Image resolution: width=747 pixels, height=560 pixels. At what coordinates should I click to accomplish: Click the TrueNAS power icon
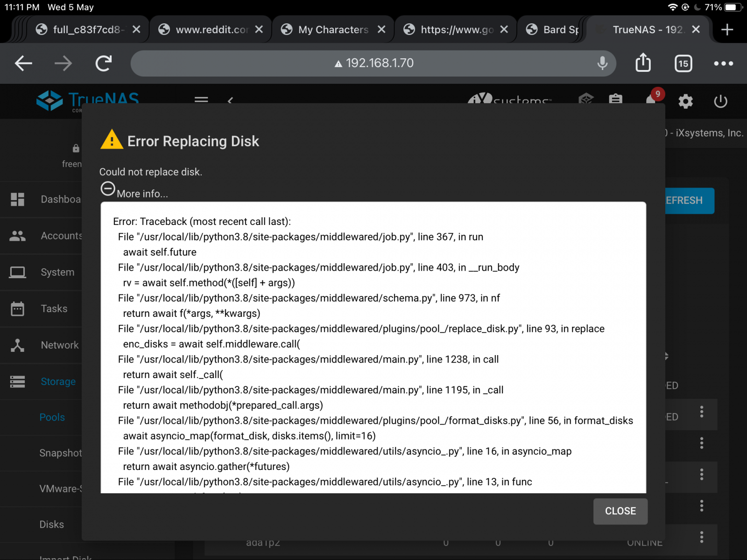pyautogui.click(x=720, y=101)
